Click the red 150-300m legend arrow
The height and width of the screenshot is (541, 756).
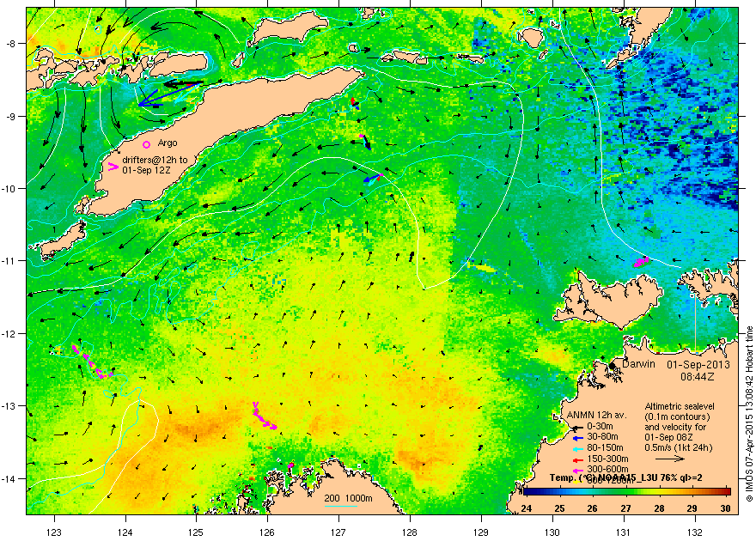[x=577, y=459]
